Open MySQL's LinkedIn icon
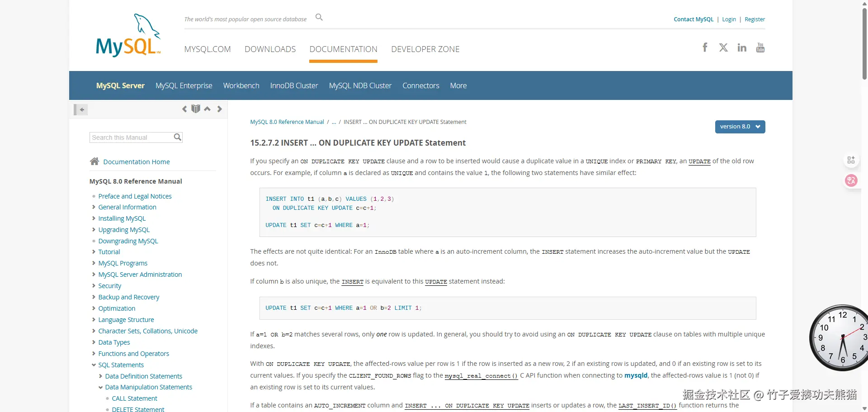 pyautogui.click(x=742, y=47)
